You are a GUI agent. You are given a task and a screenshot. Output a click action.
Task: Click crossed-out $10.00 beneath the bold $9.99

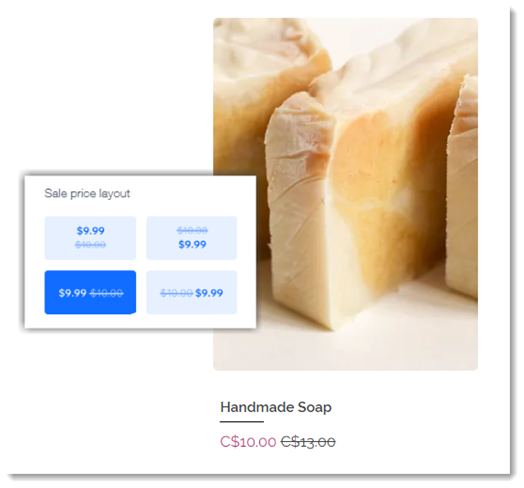point(91,245)
